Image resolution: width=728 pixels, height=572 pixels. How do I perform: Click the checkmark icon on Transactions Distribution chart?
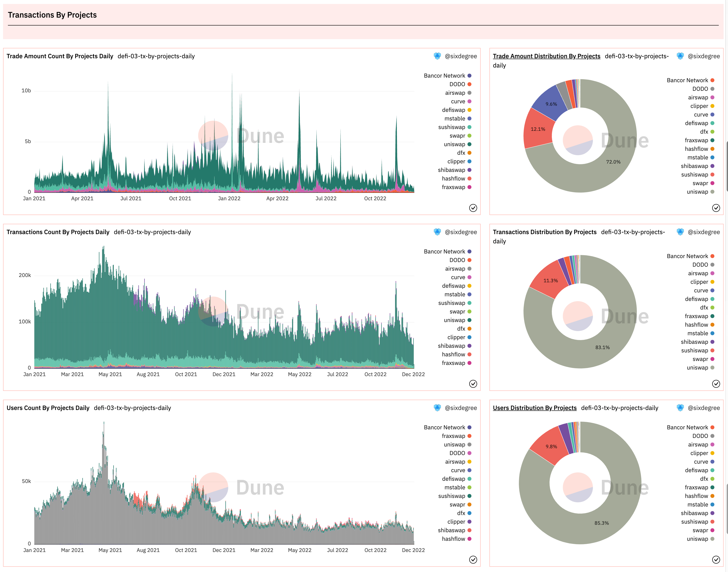point(716,384)
